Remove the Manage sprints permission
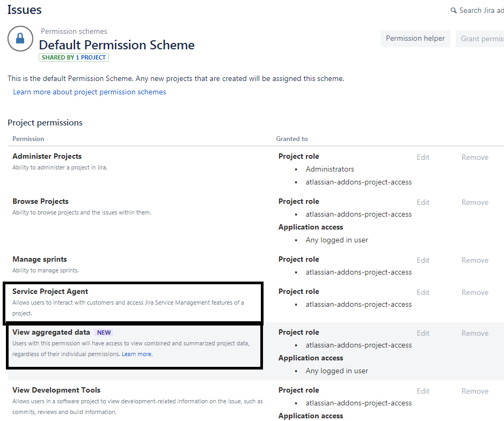 coord(475,260)
